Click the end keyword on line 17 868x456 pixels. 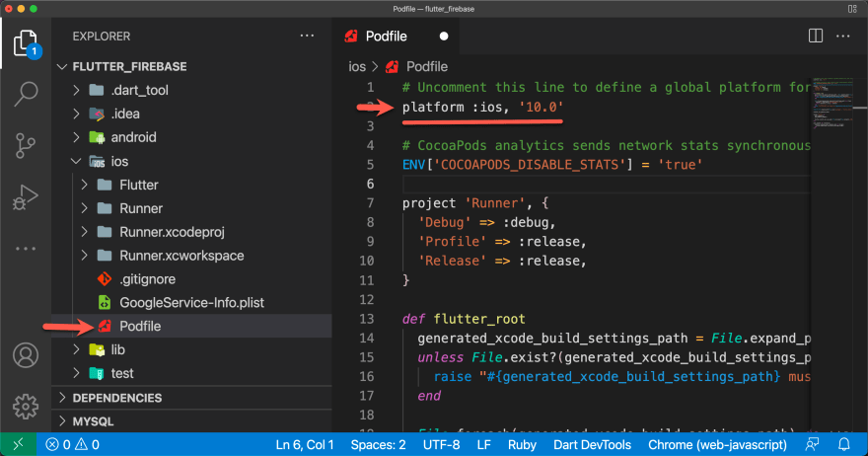430,396
